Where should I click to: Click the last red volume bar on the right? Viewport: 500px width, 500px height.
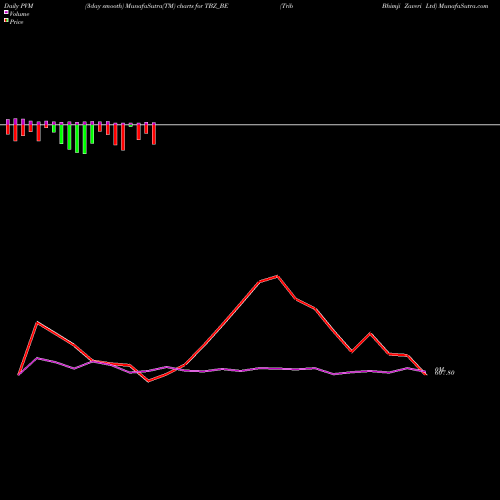tap(154, 134)
